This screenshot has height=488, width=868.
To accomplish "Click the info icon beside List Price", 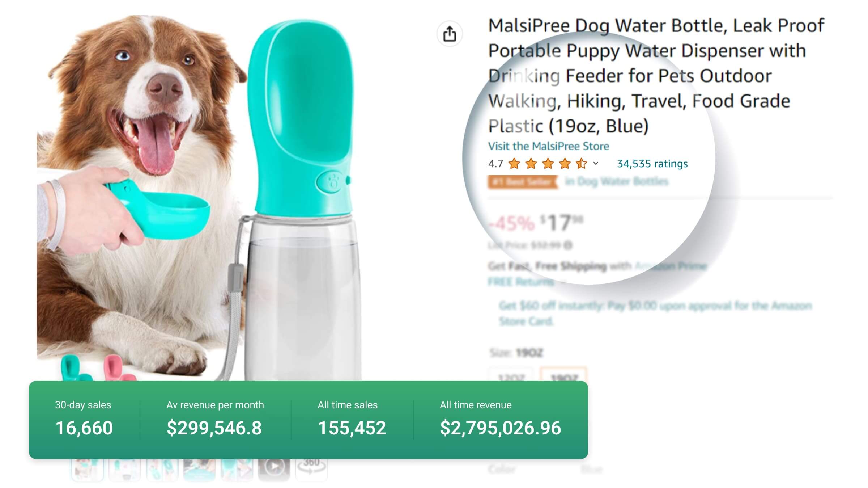I will [x=568, y=245].
